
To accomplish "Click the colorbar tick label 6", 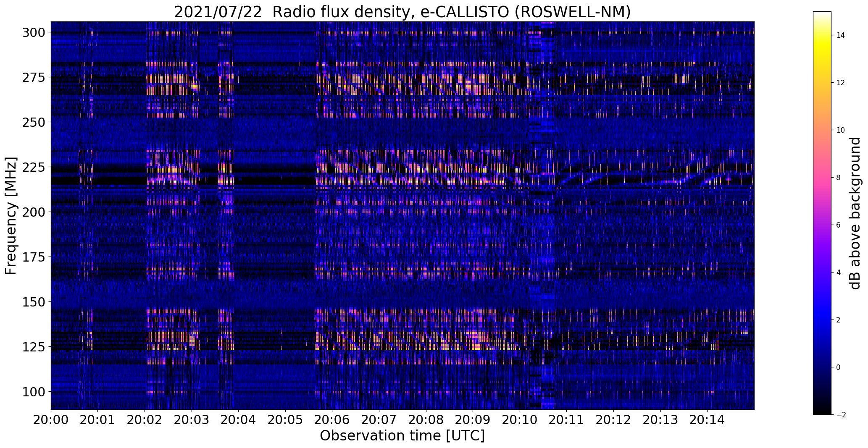I will (x=838, y=225).
